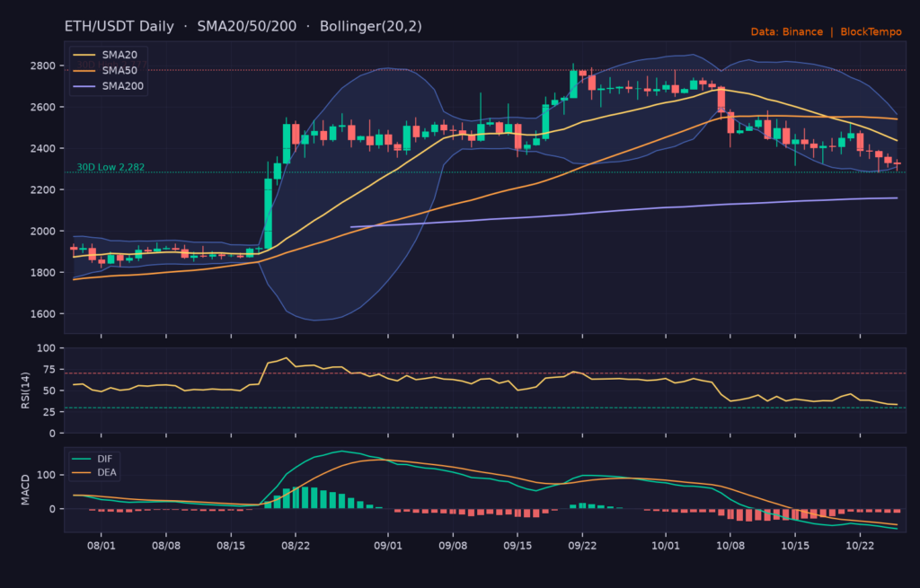Click the 09/15 date label

[x=517, y=546]
